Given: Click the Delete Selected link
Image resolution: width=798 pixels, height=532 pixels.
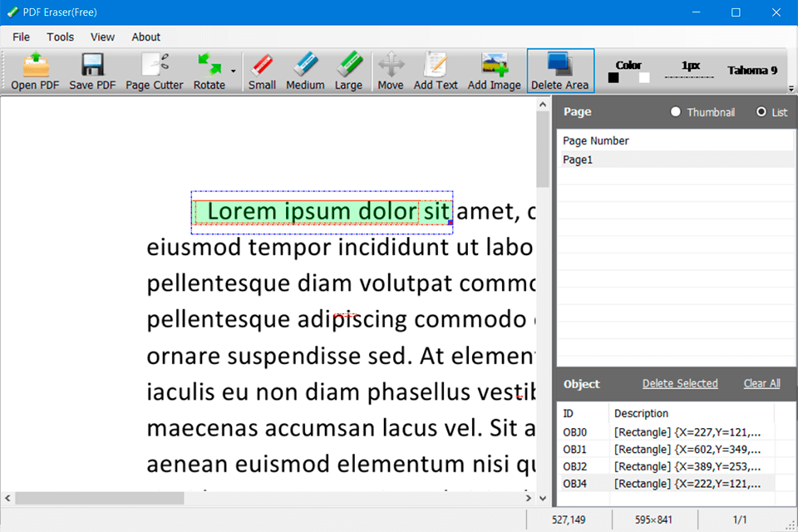Looking at the screenshot, I should tap(680, 383).
